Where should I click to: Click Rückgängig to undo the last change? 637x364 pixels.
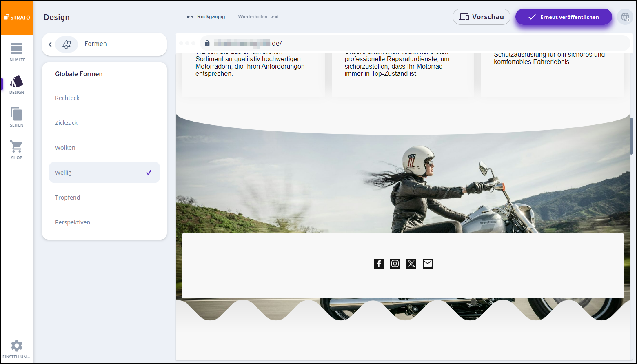pos(206,16)
